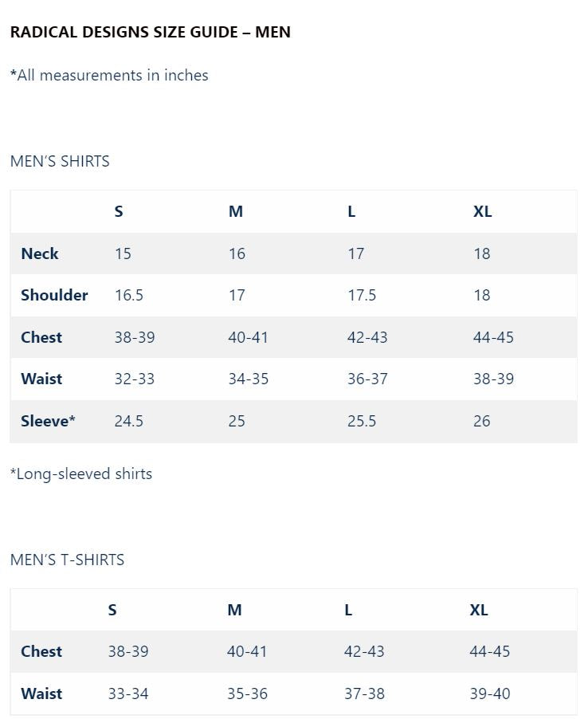Image resolution: width=588 pixels, height=719 pixels.
Task: Click the Neck row label
Action: (x=40, y=253)
